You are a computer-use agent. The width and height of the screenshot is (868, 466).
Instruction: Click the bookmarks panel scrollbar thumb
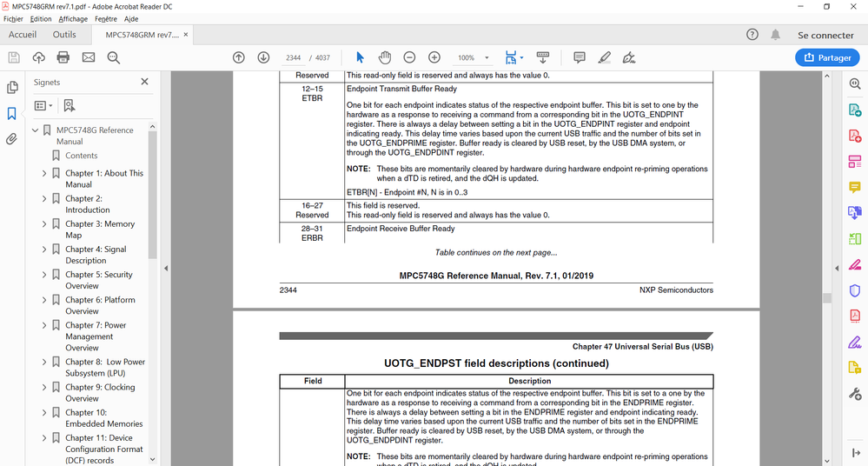click(152, 195)
